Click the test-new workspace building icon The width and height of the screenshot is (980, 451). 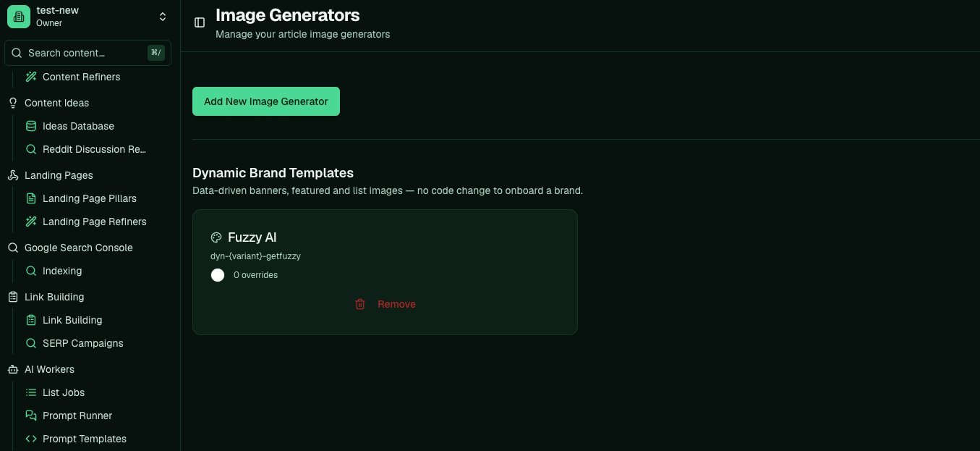click(x=19, y=17)
